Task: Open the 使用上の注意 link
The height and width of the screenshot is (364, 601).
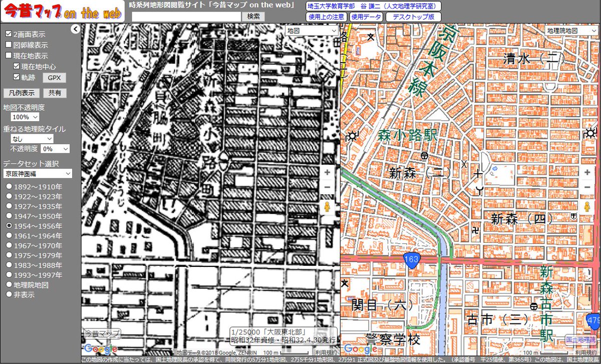Action: tap(326, 17)
